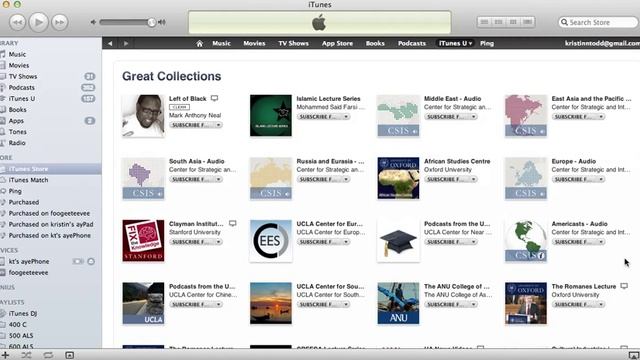Switch to list view button
Viewport: 640px width, 360px height.
484,22
